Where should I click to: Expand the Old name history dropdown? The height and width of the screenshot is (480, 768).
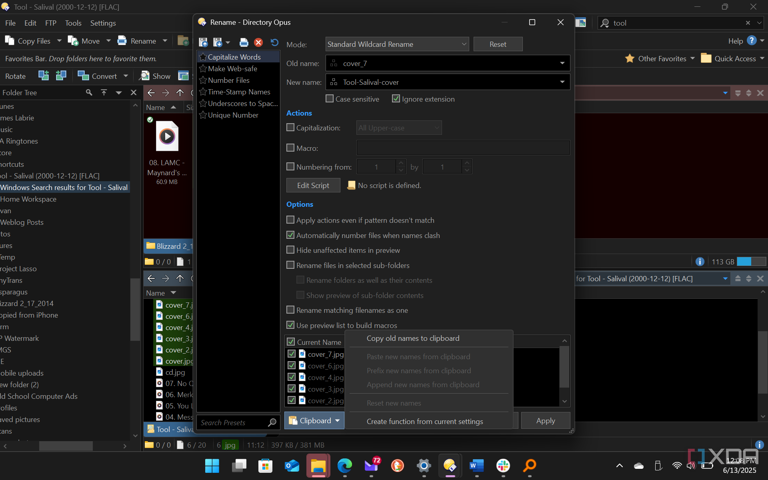(562, 63)
